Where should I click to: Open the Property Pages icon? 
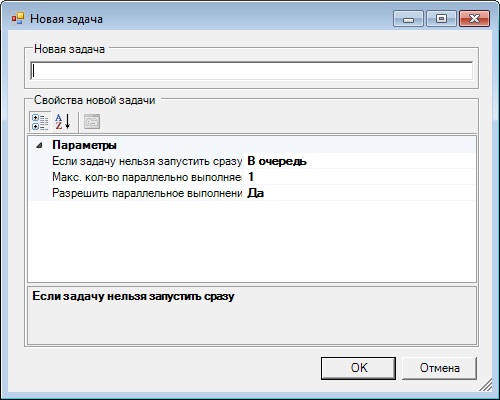[x=92, y=122]
